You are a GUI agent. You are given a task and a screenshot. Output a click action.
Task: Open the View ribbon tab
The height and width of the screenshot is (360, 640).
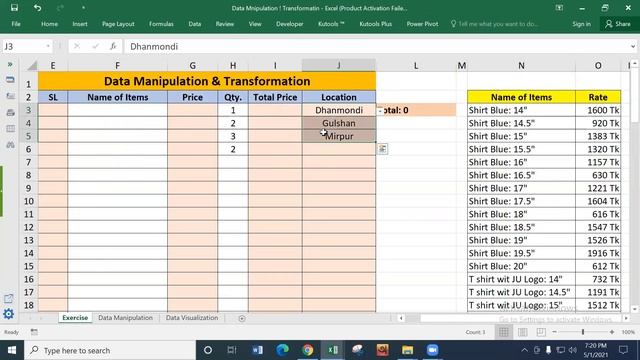pos(255,24)
